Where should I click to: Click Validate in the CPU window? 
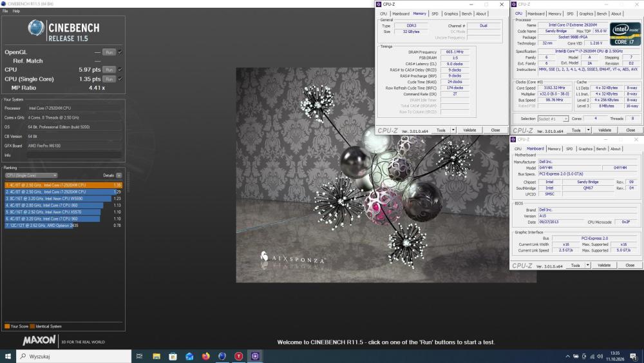click(x=605, y=130)
